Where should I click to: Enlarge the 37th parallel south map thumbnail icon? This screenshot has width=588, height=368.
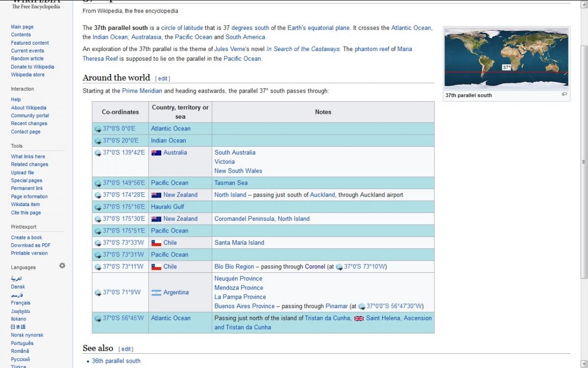pos(564,94)
